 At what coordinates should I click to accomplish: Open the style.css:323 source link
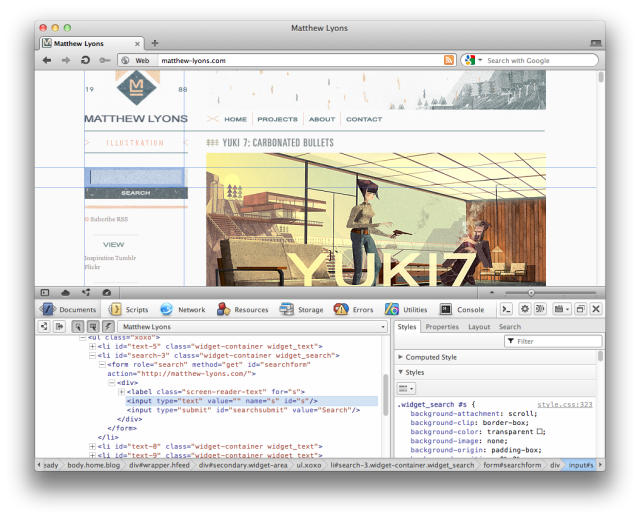pyautogui.click(x=564, y=404)
